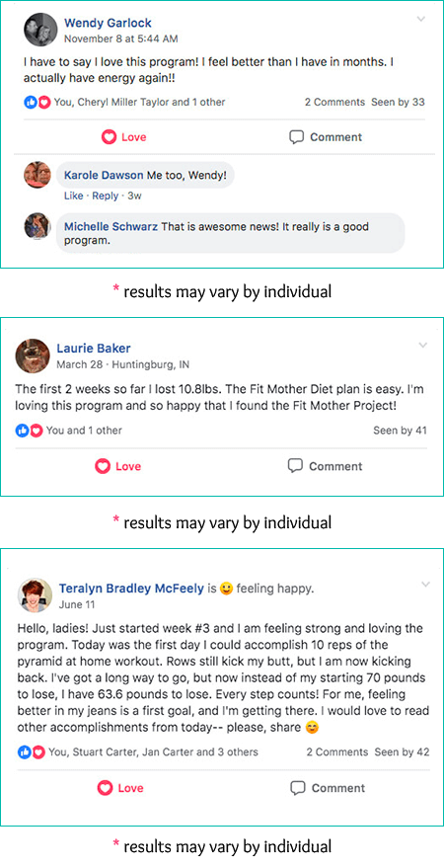The height and width of the screenshot is (868, 444).
Task: Click the Love heart icon on Teralyn's post
Action: point(105,788)
